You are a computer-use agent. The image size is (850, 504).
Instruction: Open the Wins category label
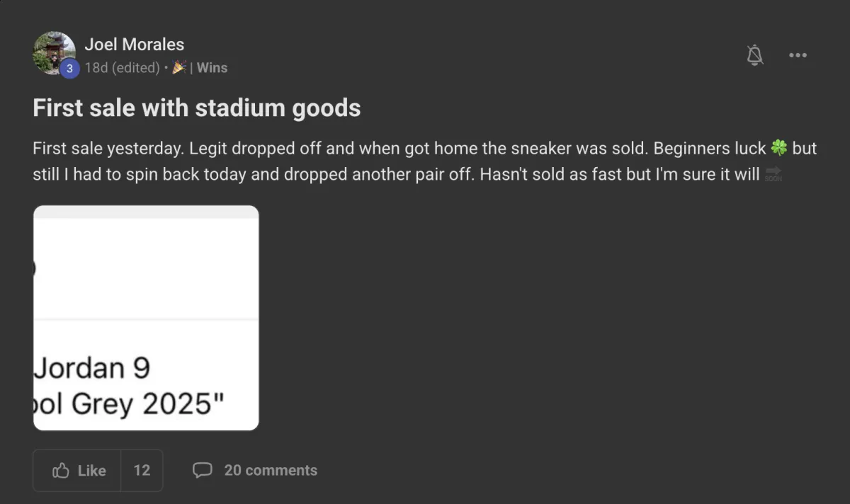click(x=212, y=68)
